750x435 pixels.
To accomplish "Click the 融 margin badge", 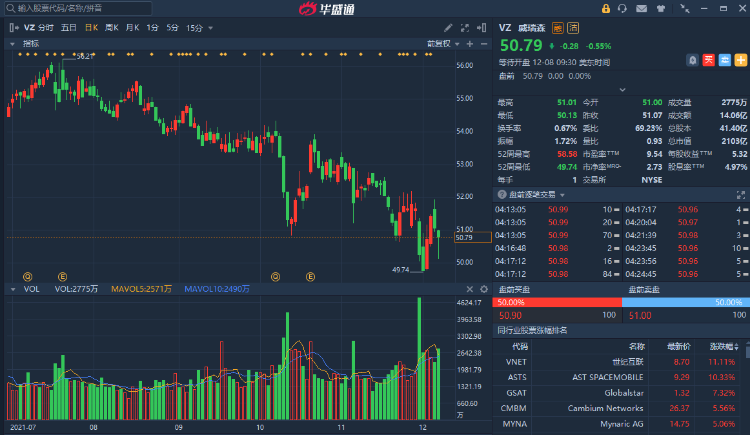I will pyautogui.click(x=558, y=28).
